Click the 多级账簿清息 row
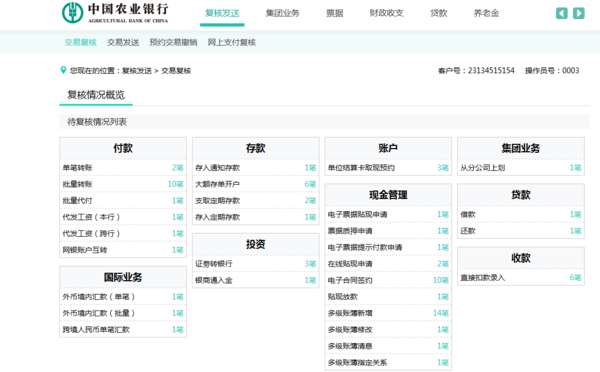 pyautogui.click(x=388, y=346)
